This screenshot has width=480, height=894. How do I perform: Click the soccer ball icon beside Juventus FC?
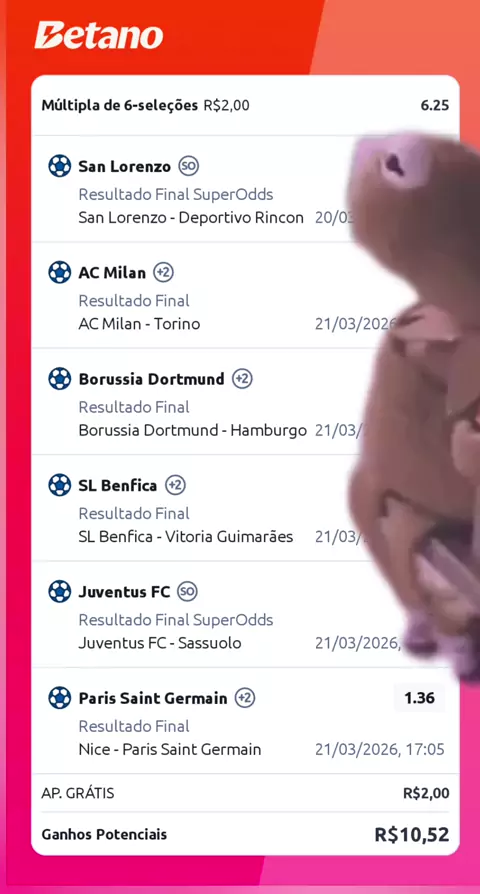pos(59,591)
